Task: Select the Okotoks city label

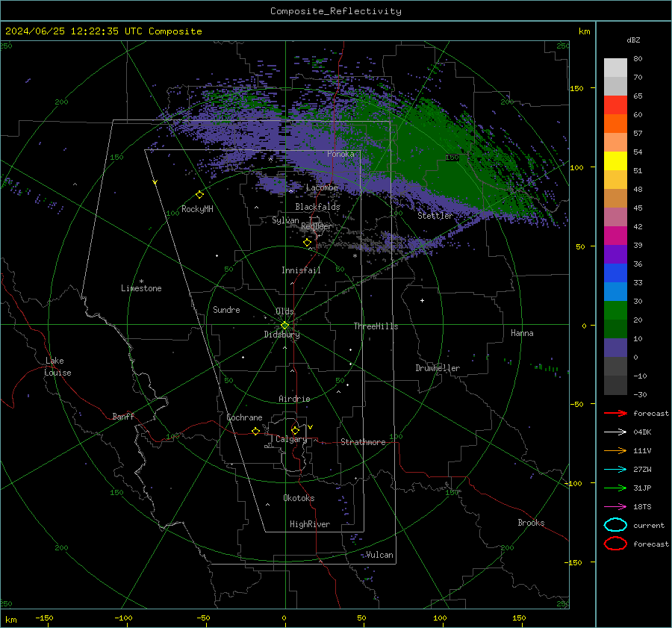Action: tap(299, 498)
